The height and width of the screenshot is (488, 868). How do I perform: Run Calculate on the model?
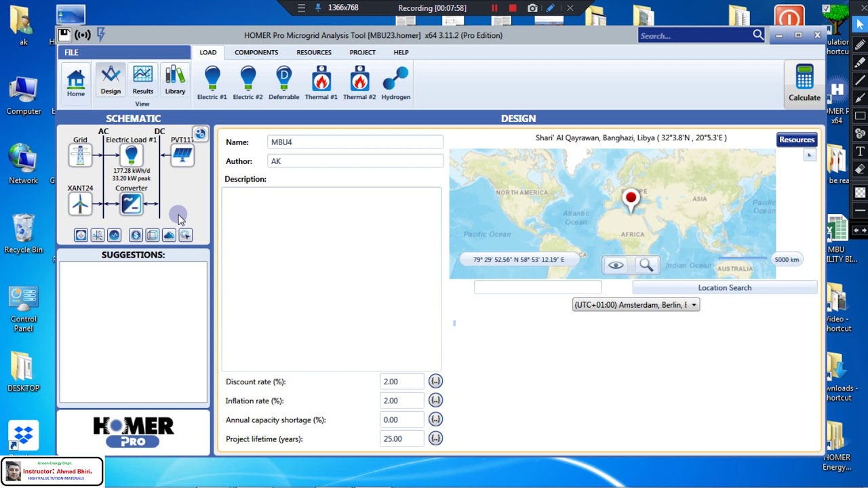(804, 83)
